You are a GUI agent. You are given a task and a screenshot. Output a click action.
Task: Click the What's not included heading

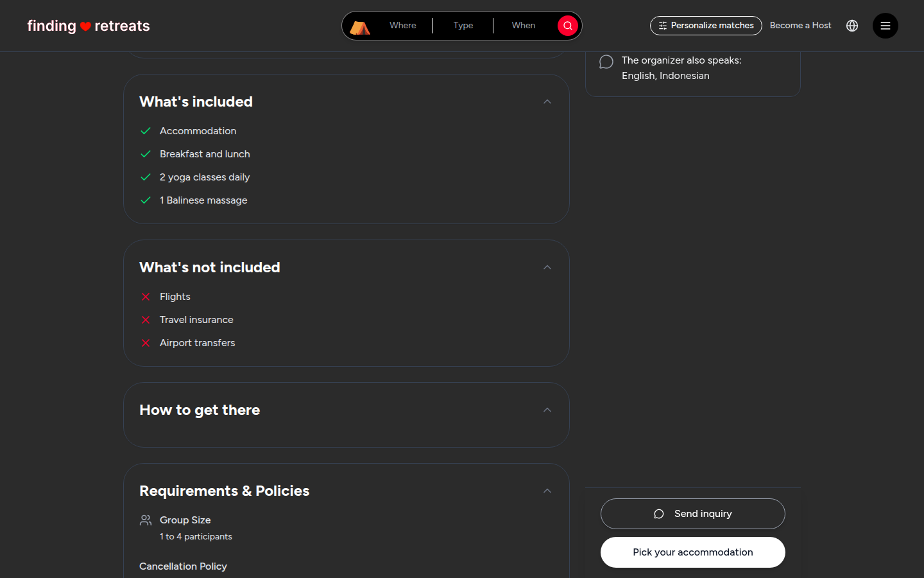coord(210,267)
